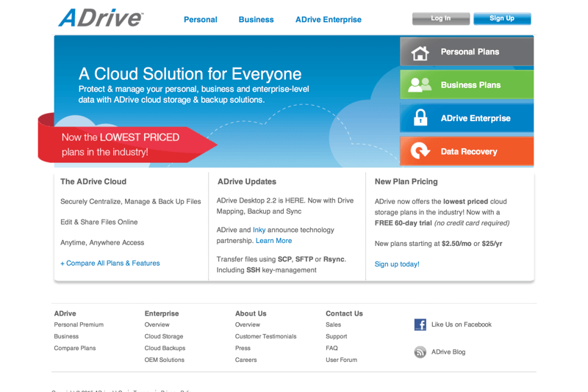Click the padlock icon in ADrive Enterprise
The height and width of the screenshot is (392, 588).
coord(420,117)
